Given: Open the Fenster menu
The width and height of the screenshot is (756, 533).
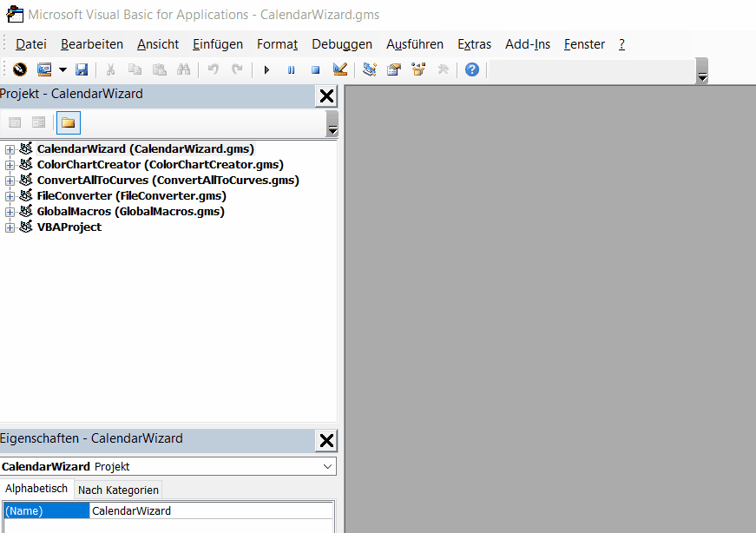Looking at the screenshot, I should 584,44.
